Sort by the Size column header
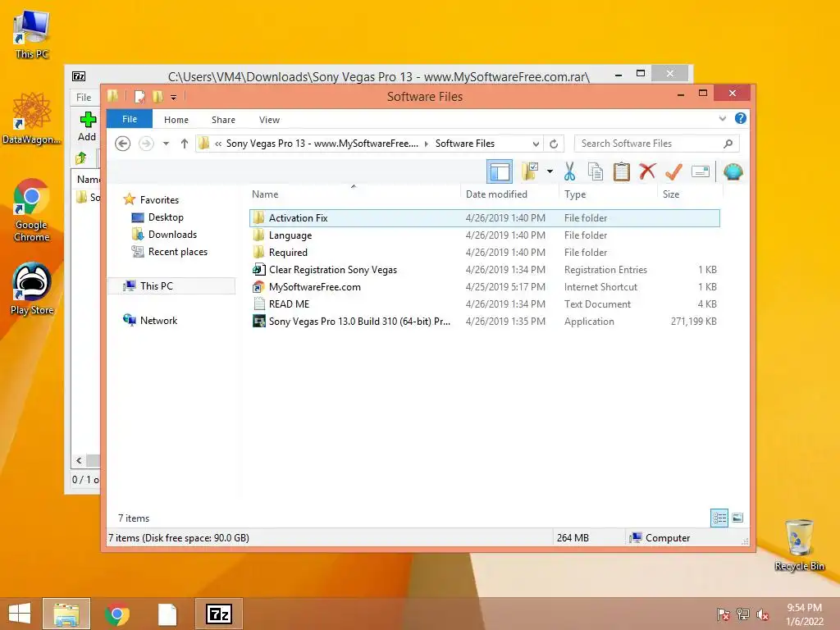The height and width of the screenshot is (630, 840). tap(690, 194)
